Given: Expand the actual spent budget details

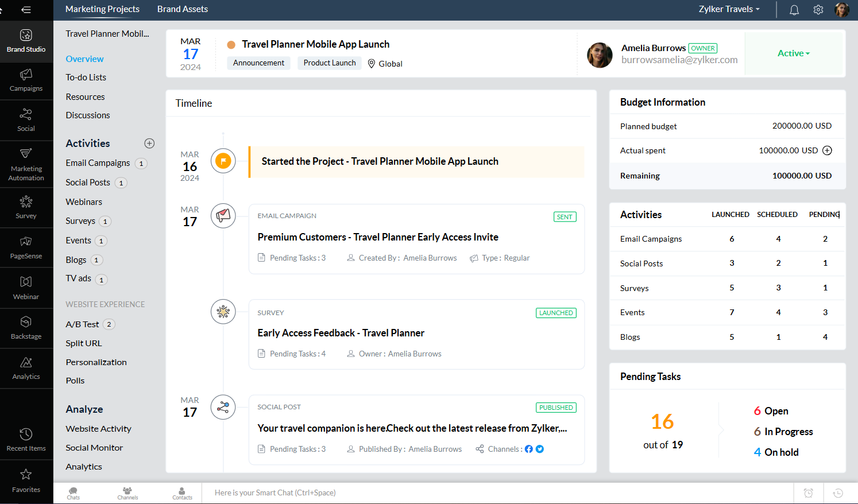Looking at the screenshot, I should tap(827, 150).
